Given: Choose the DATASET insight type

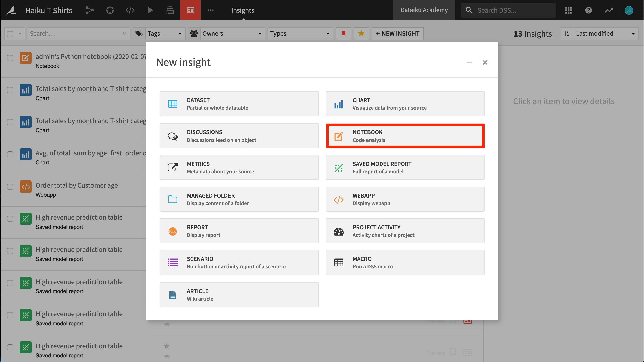Looking at the screenshot, I should pyautogui.click(x=239, y=104).
